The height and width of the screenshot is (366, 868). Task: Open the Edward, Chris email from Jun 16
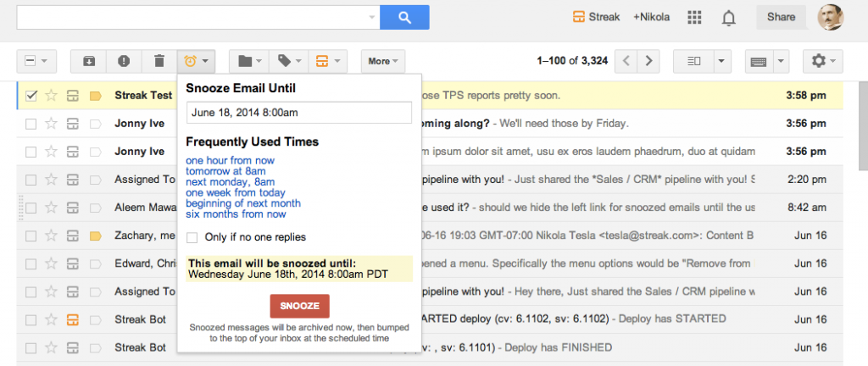click(430, 263)
